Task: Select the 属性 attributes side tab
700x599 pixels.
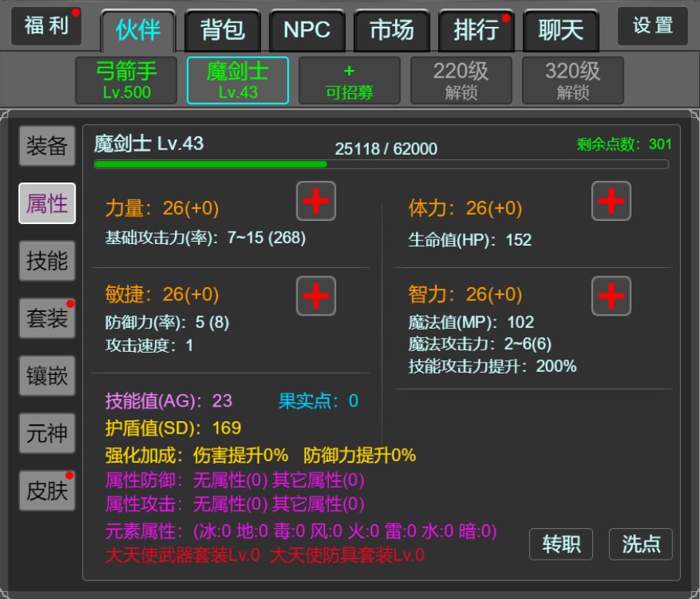Action: click(x=47, y=203)
